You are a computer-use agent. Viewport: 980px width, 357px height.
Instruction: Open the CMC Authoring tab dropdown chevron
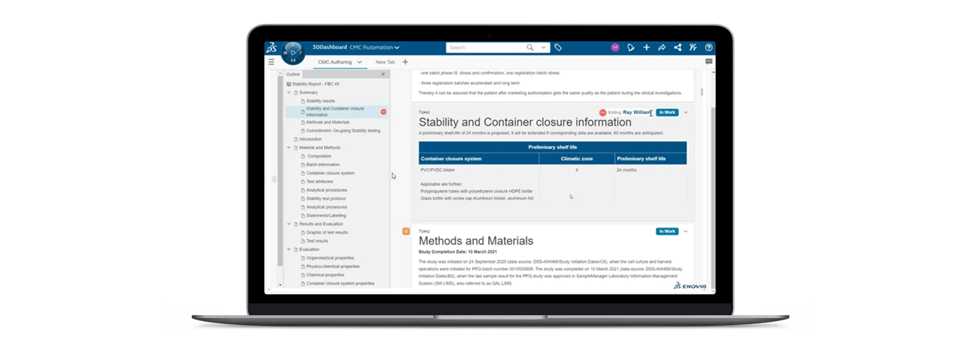click(x=360, y=62)
